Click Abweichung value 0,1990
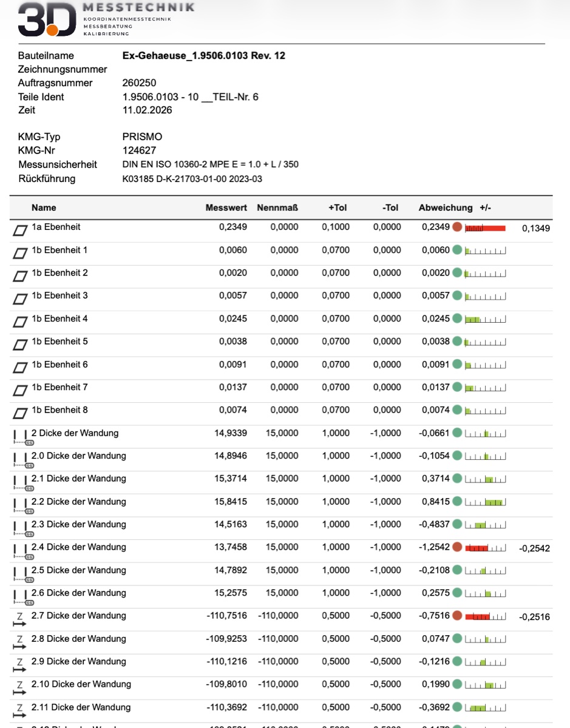The width and height of the screenshot is (570, 728). pos(436,684)
